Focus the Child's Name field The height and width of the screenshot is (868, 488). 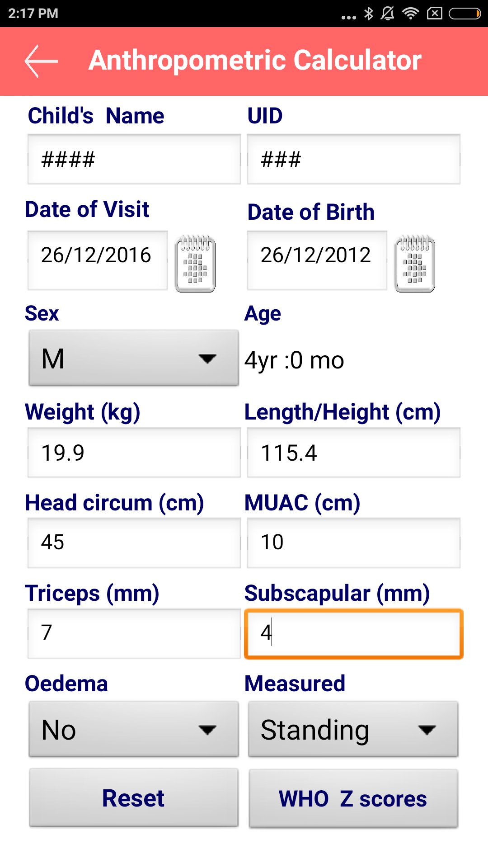click(134, 159)
